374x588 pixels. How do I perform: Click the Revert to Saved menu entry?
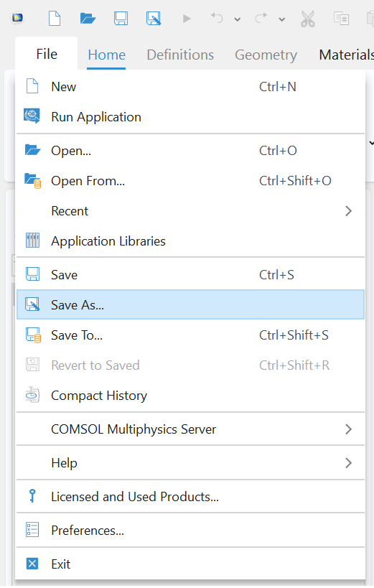point(190,365)
